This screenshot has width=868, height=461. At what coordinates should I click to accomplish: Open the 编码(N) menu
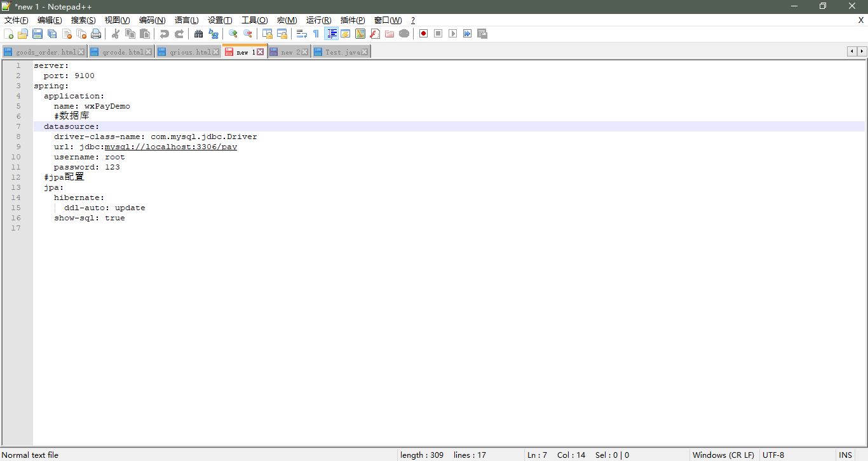153,20
